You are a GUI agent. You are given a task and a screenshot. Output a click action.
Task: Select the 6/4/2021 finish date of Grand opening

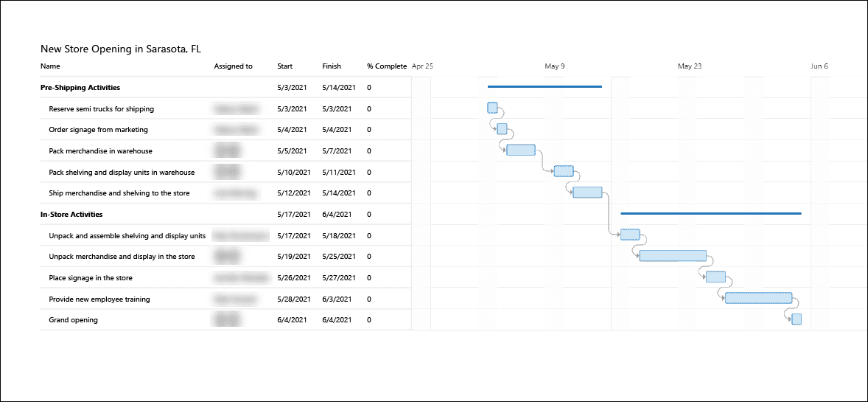(x=336, y=320)
